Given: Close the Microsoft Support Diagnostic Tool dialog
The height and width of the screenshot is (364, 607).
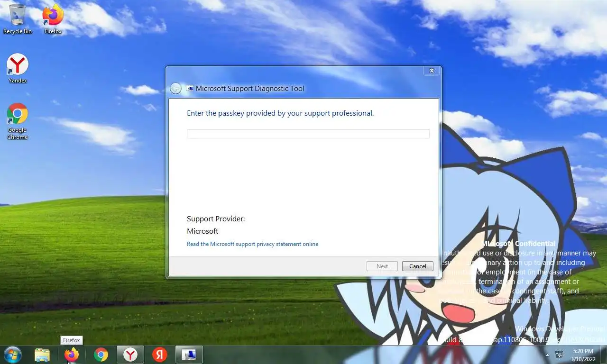Looking at the screenshot, I should point(432,71).
